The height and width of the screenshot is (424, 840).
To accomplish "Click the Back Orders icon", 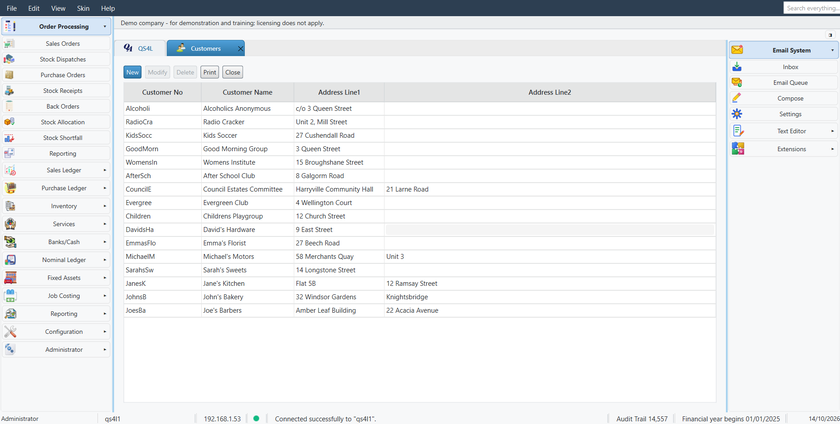I will [9, 106].
